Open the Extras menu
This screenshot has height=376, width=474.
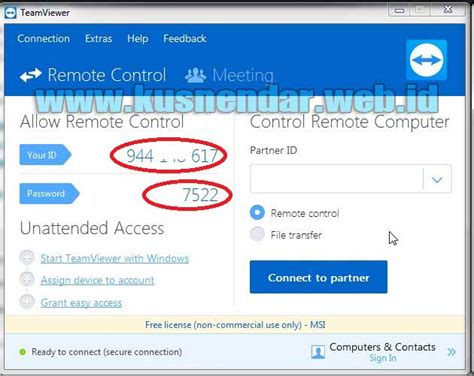click(x=98, y=39)
